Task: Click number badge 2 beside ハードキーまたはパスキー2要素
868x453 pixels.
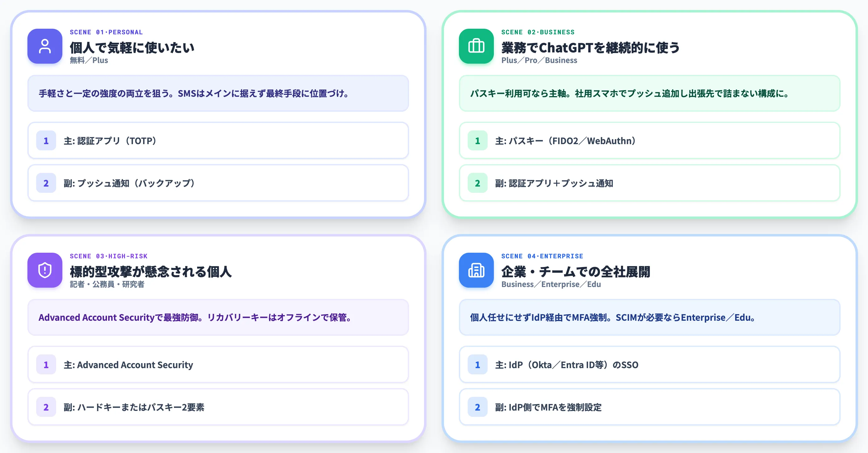Action: (x=46, y=407)
